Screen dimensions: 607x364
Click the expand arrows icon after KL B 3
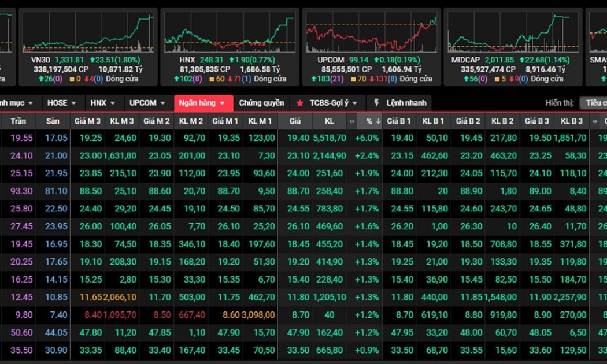[595, 121]
